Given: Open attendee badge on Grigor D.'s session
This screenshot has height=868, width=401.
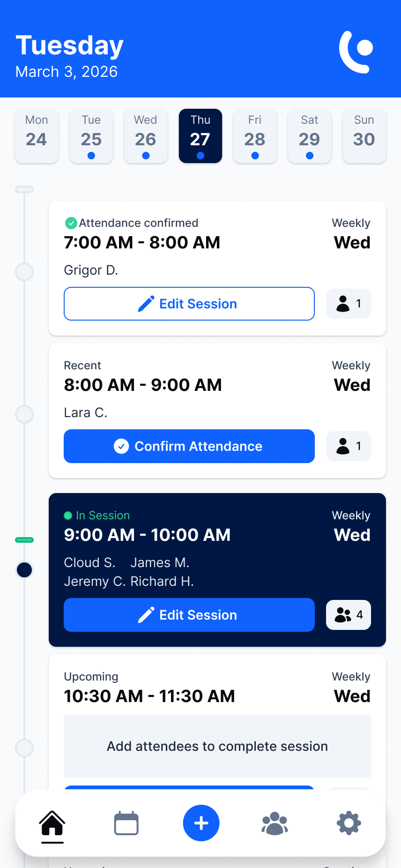Looking at the screenshot, I should coord(348,304).
